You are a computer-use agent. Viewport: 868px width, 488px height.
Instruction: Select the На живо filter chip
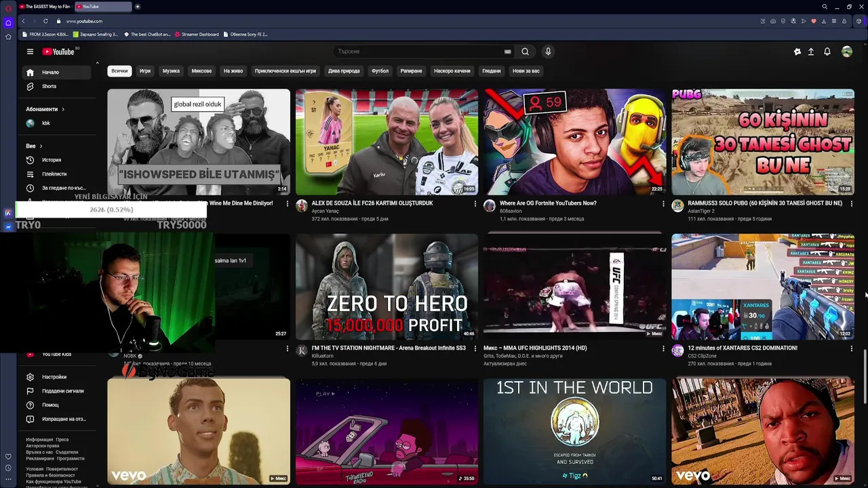(x=233, y=70)
